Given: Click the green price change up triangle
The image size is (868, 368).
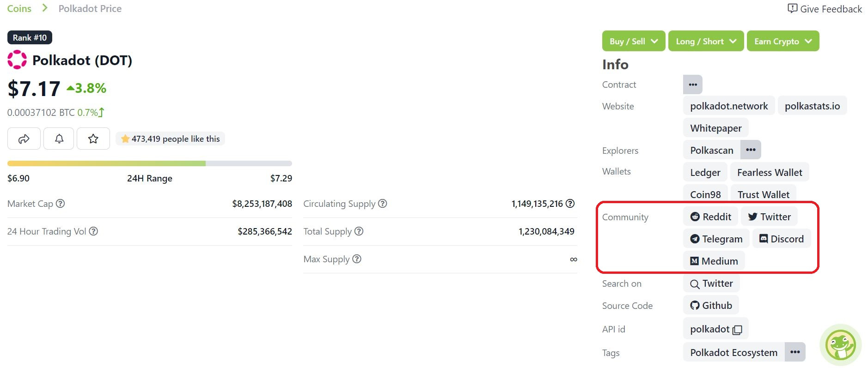Looking at the screenshot, I should coord(70,88).
